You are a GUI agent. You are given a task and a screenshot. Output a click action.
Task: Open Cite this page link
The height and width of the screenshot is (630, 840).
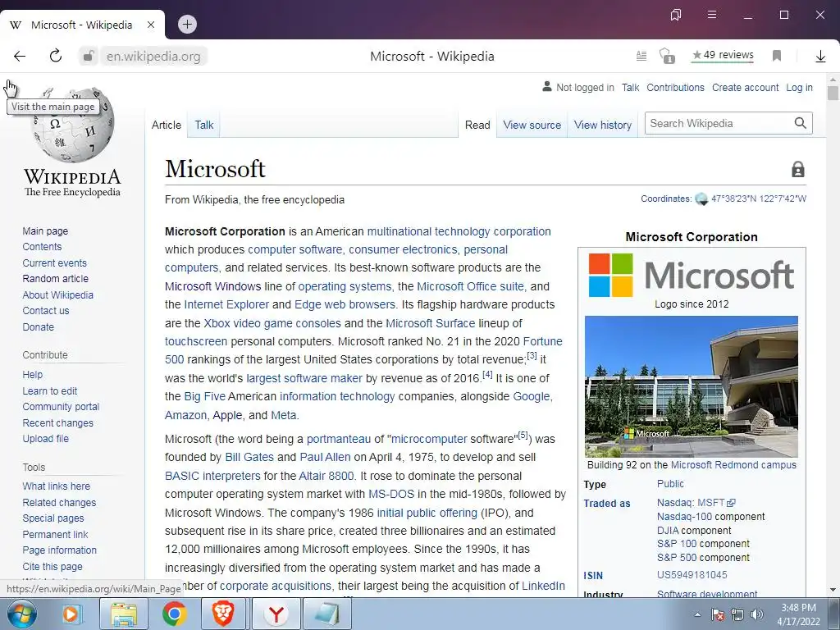click(52, 566)
